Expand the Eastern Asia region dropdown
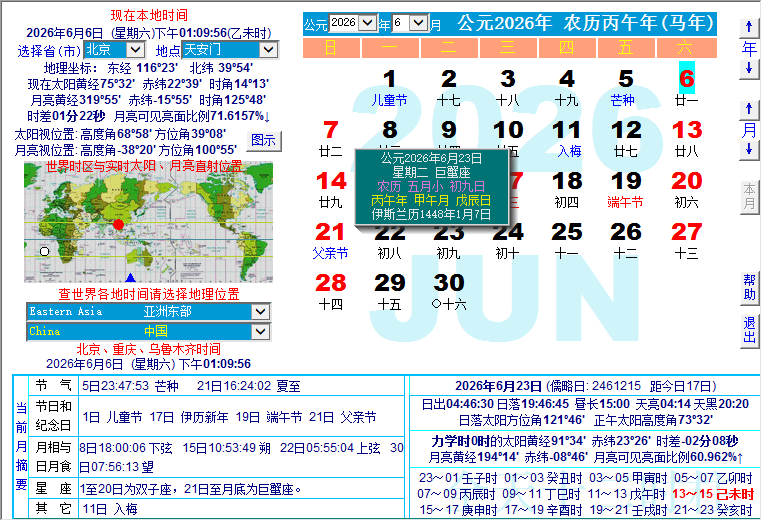This screenshot has height=521, width=762. [260, 312]
